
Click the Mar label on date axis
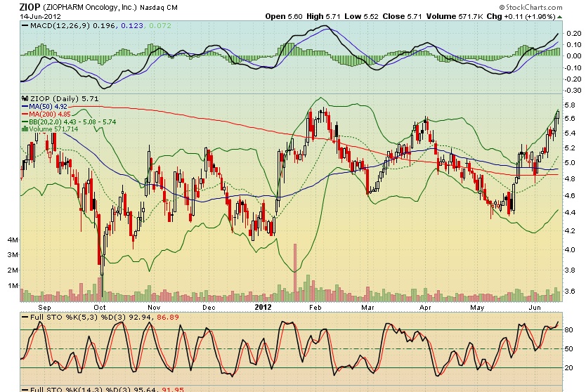367,307
